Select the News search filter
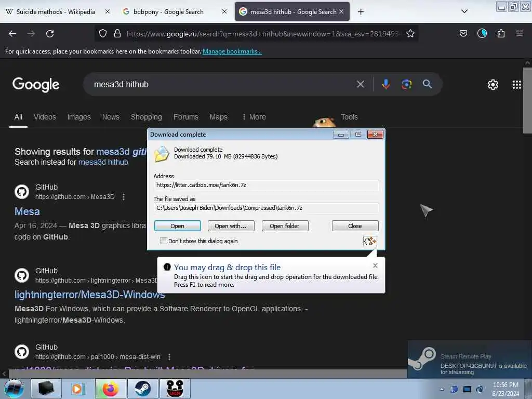 click(x=111, y=117)
